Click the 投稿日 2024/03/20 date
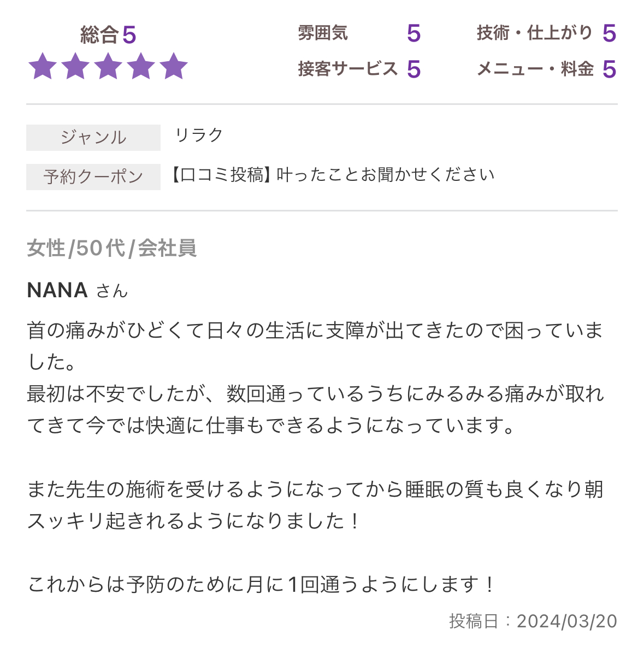This screenshot has width=644, height=653. pos(533,621)
